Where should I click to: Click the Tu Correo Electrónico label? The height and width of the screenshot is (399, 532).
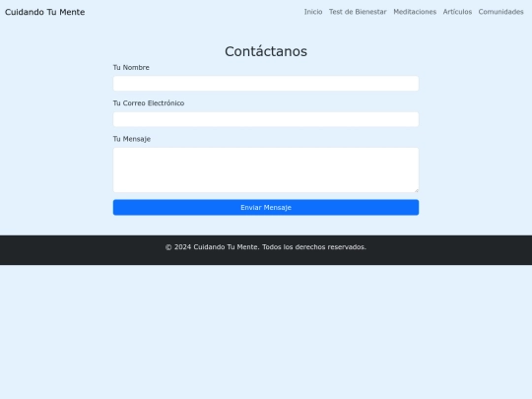click(149, 103)
